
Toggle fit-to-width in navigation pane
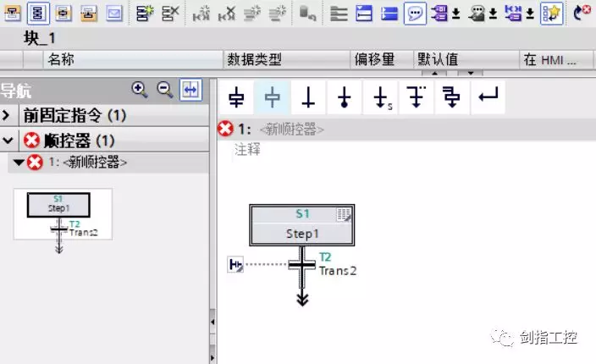tap(190, 89)
